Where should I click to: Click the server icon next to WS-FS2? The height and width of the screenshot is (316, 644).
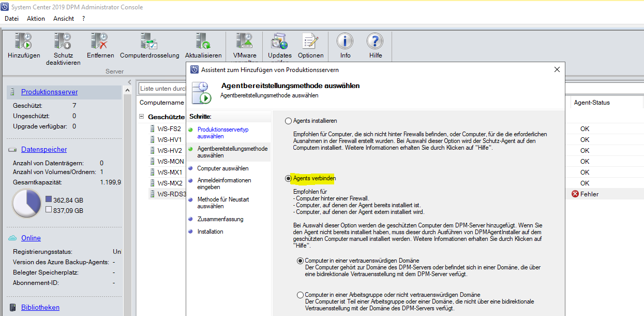click(152, 128)
